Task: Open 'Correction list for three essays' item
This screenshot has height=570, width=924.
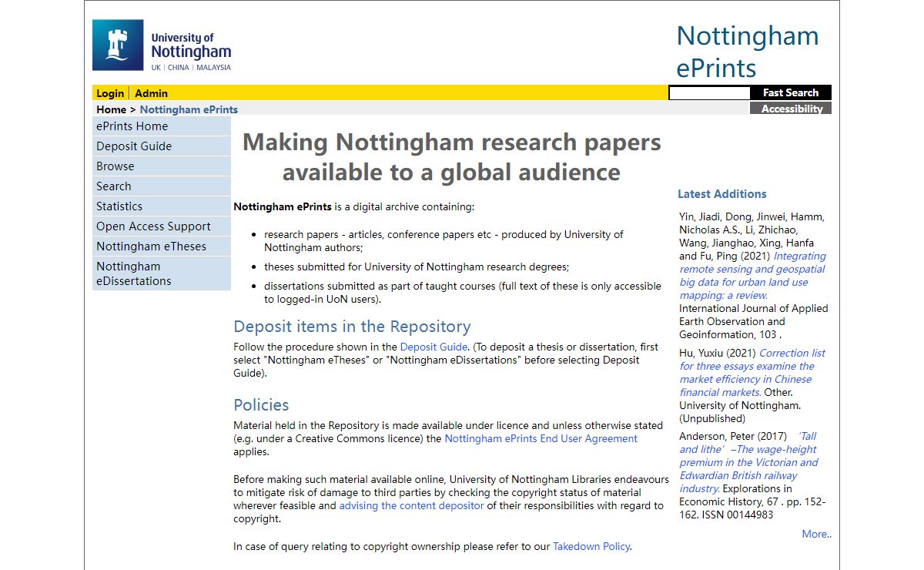Action: pyautogui.click(x=752, y=373)
